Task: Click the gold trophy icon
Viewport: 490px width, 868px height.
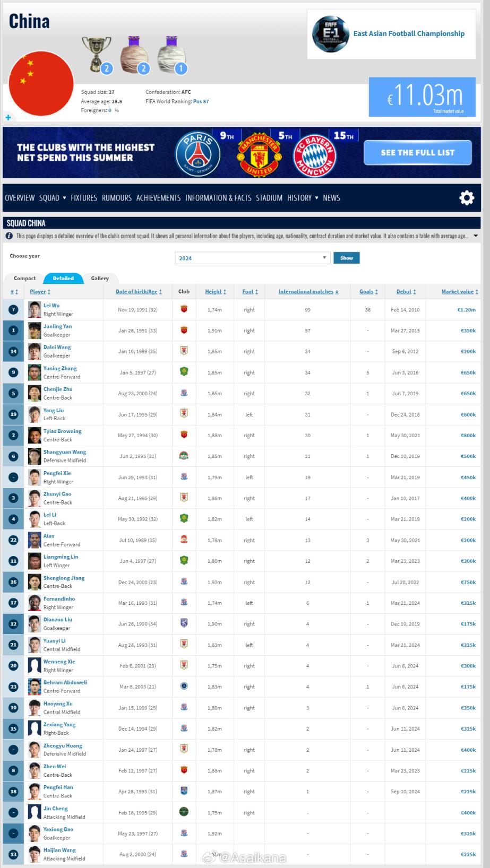Action: click(96, 53)
